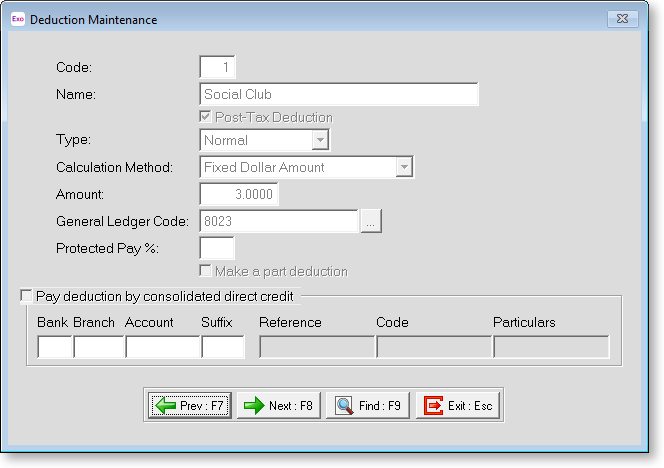
Task: Click the magnifying glass Find icon
Action: (x=344, y=406)
